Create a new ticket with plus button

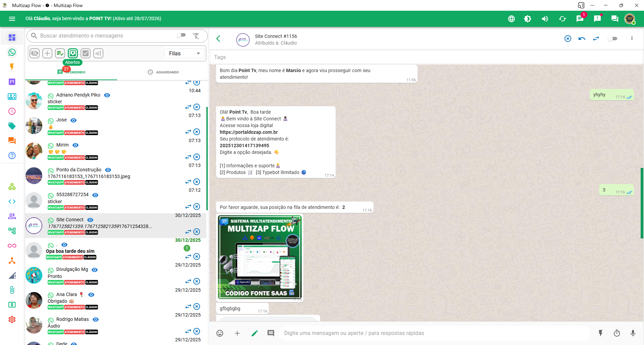(47, 53)
